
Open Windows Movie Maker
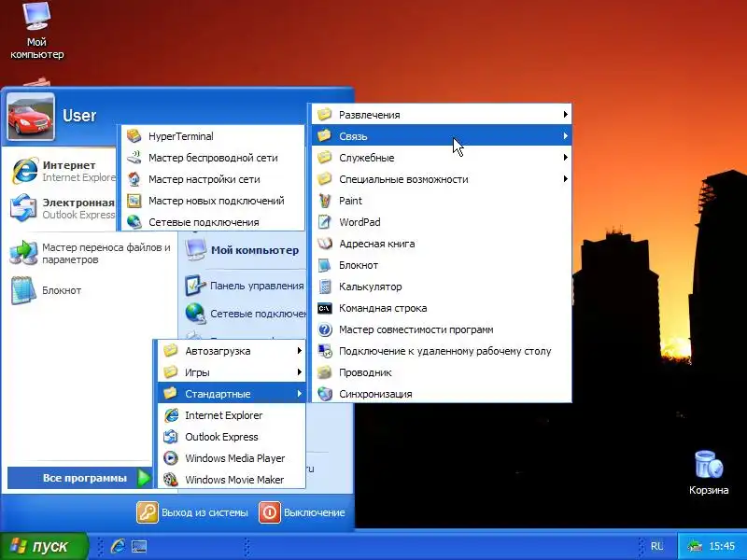pyautogui.click(x=232, y=480)
